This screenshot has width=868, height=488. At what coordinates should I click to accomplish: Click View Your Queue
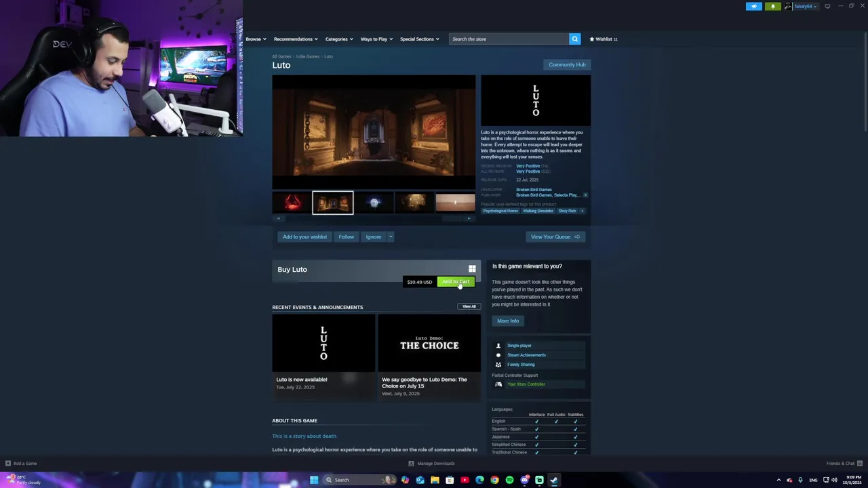555,237
